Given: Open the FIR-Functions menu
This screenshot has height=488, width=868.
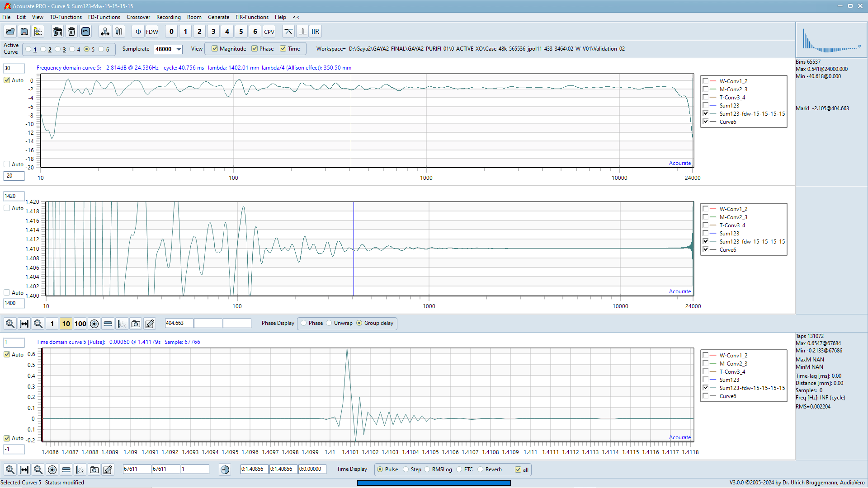Looking at the screenshot, I should pyautogui.click(x=252, y=17).
